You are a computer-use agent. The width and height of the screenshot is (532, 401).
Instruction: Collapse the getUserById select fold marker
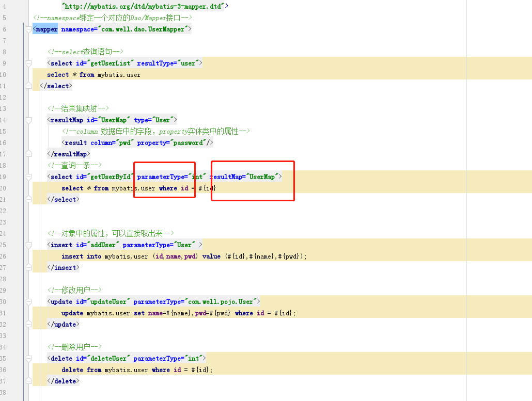point(29,177)
